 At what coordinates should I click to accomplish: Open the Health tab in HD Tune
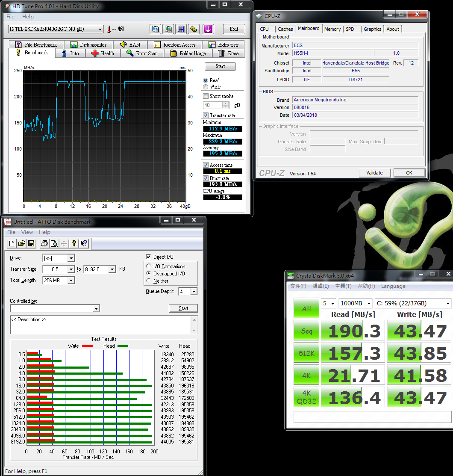pos(103,53)
